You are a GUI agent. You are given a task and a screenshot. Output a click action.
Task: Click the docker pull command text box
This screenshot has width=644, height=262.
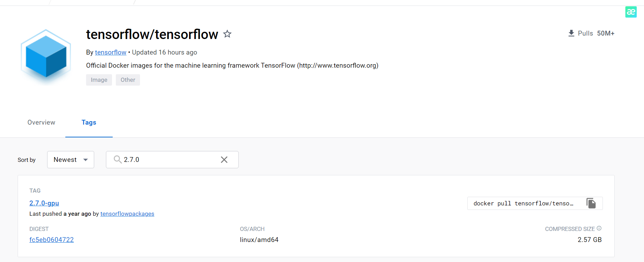[x=535, y=203]
